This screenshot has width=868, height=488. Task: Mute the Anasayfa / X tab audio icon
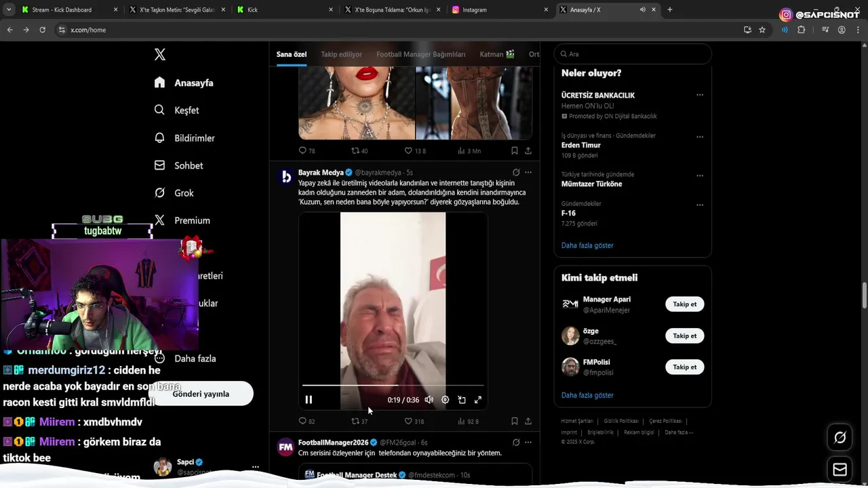(642, 9)
